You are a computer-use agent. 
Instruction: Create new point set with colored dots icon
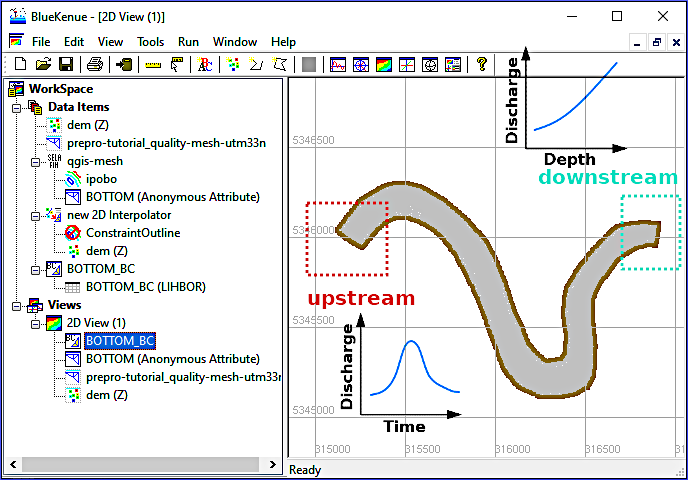click(x=233, y=64)
